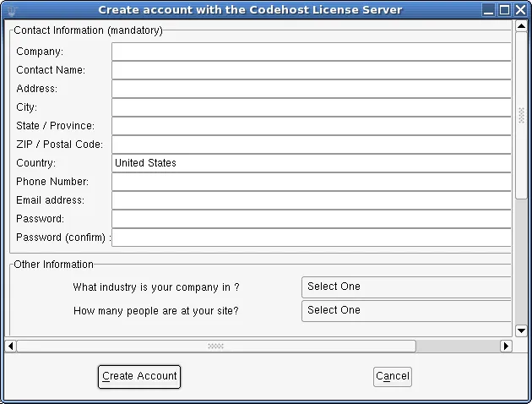This screenshot has width=532, height=404.
Task: Close the Create account window
Action: click(520, 10)
